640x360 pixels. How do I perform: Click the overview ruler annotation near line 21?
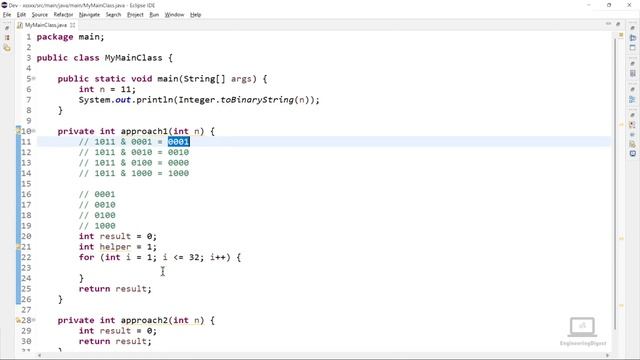click(x=621, y=238)
